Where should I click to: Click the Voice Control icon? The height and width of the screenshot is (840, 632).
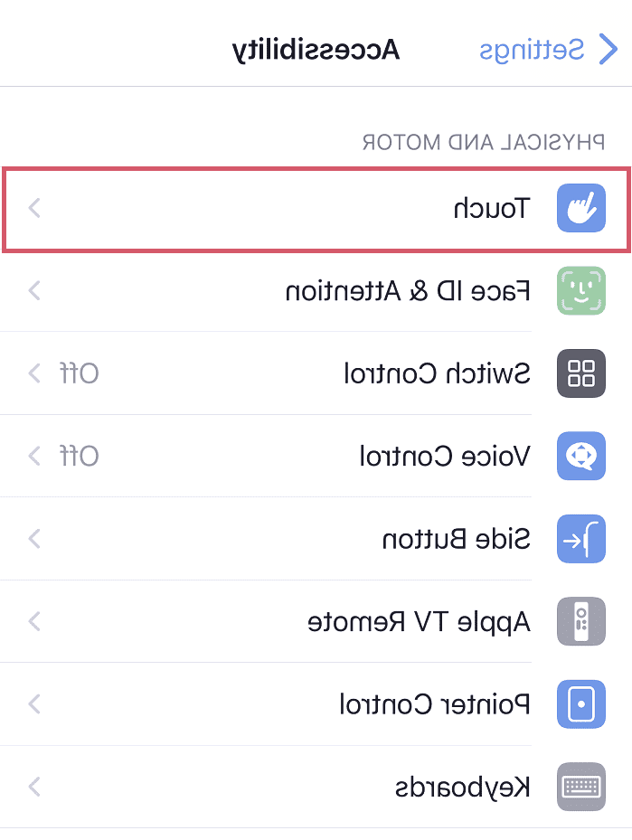[581, 456]
